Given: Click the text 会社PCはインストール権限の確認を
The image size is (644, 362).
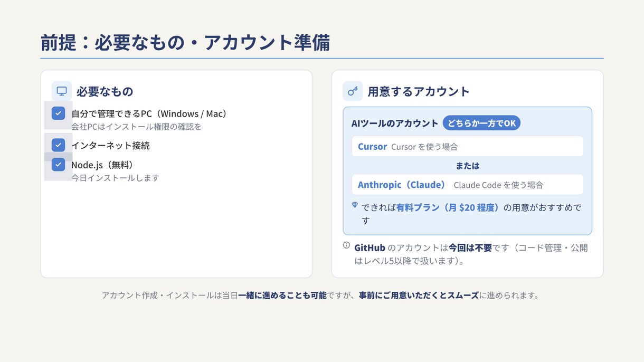Looking at the screenshot, I should click(x=136, y=127).
